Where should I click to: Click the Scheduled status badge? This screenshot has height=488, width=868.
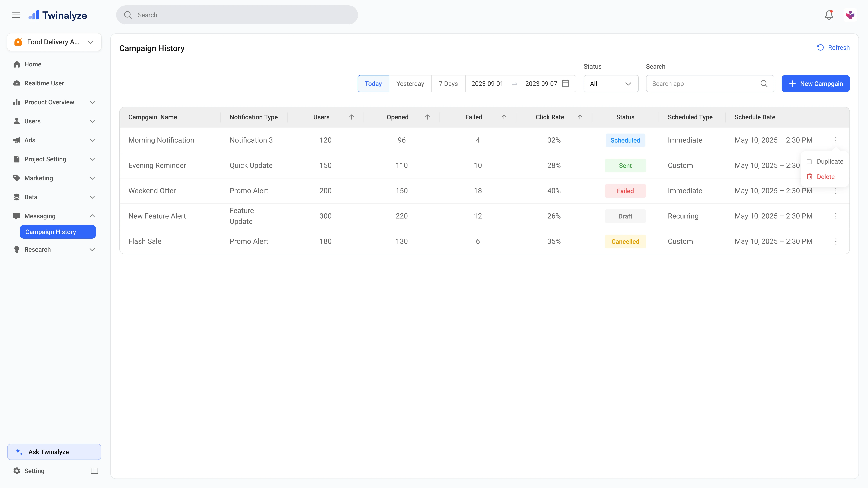[625, 140]
